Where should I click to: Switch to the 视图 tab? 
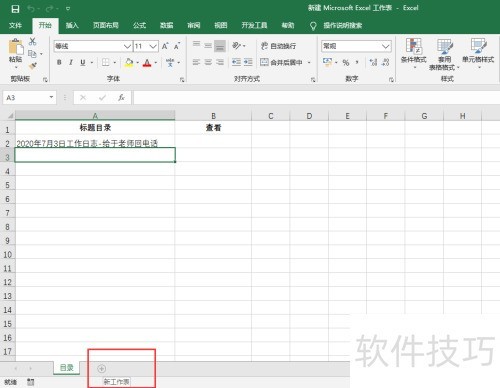tap(220, 25)
